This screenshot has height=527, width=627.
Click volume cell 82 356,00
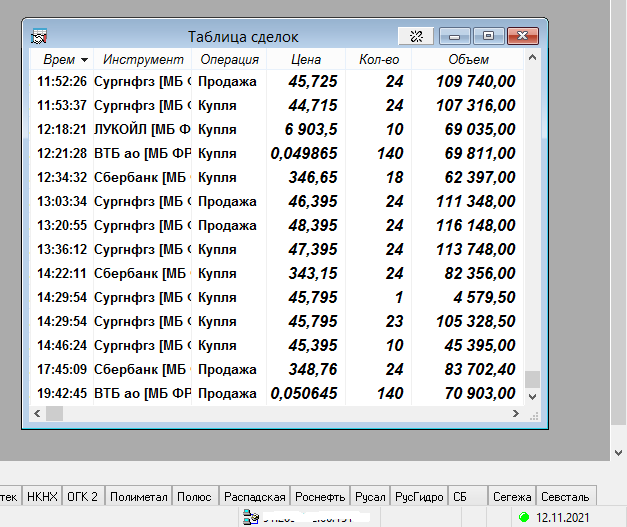[x=480, y=273]
